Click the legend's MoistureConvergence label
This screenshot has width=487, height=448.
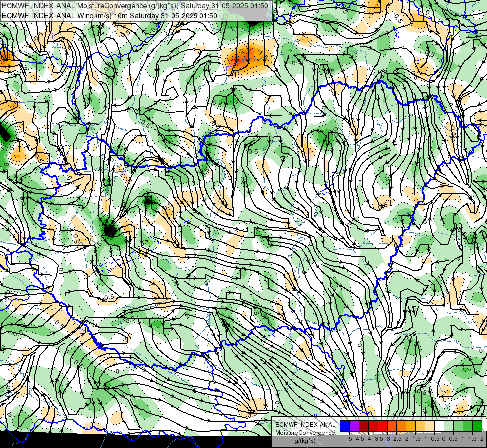[305, 433]
